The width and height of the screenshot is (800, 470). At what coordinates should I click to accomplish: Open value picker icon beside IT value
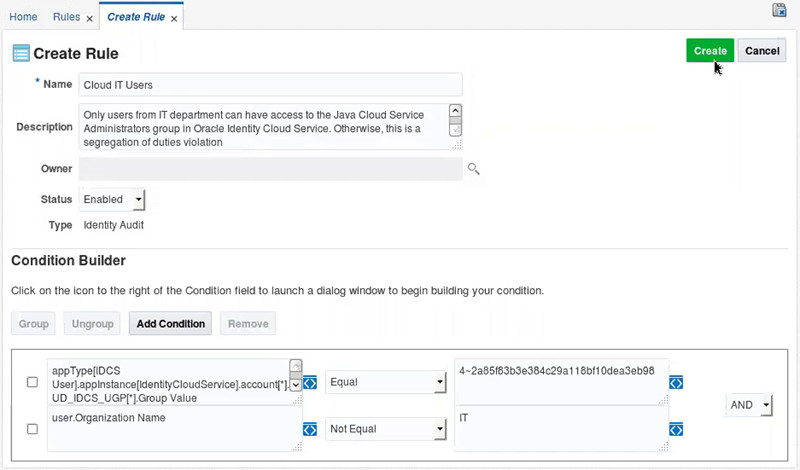(676, 429)
